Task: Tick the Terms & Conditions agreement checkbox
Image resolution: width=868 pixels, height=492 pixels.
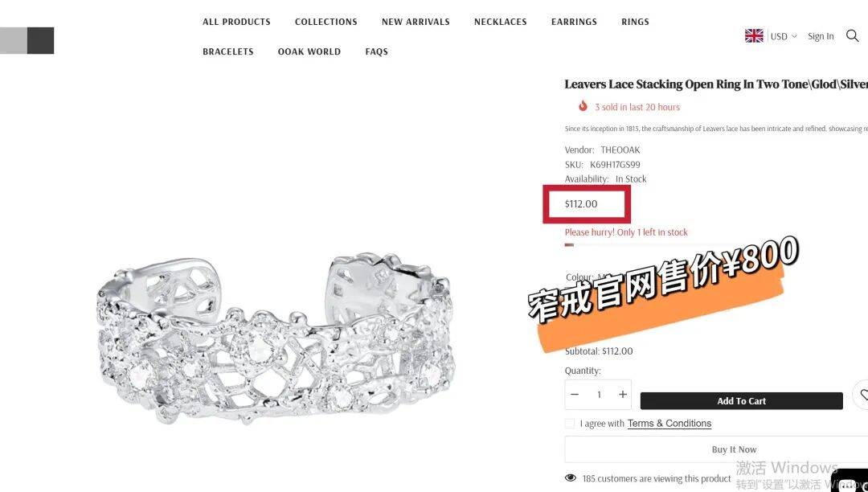Action: click(570, 424)
